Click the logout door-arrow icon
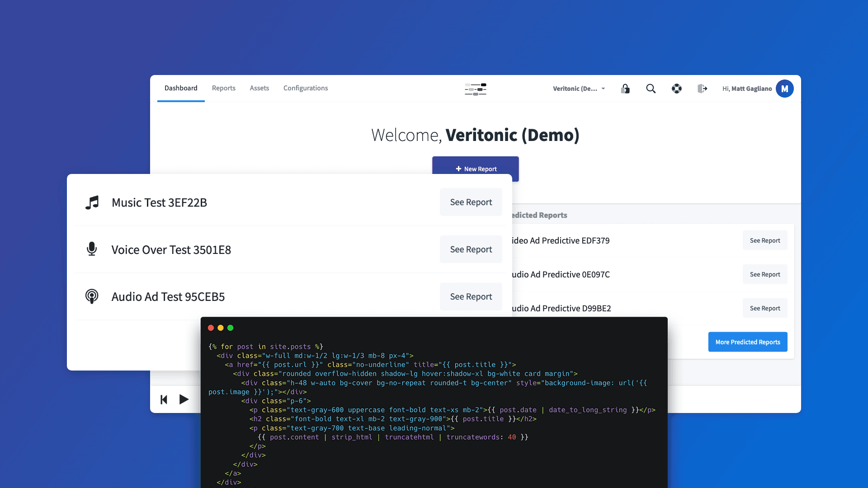 click(x=702, y=89)
